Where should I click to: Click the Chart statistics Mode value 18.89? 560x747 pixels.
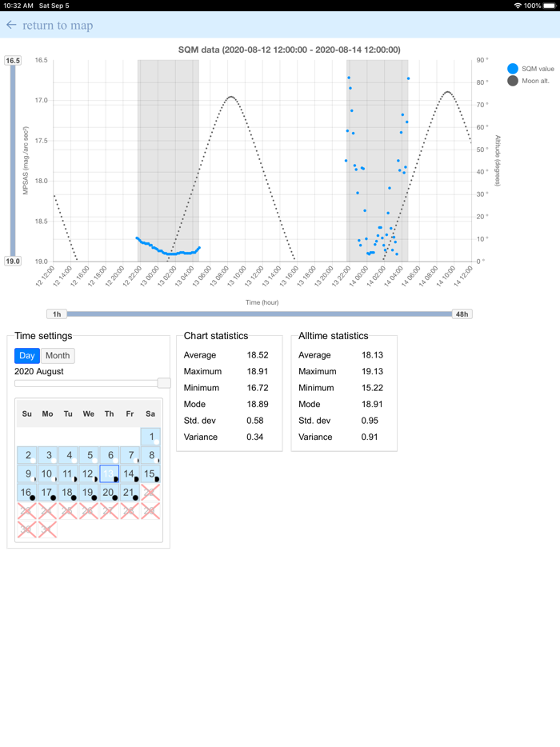(258, 404)
